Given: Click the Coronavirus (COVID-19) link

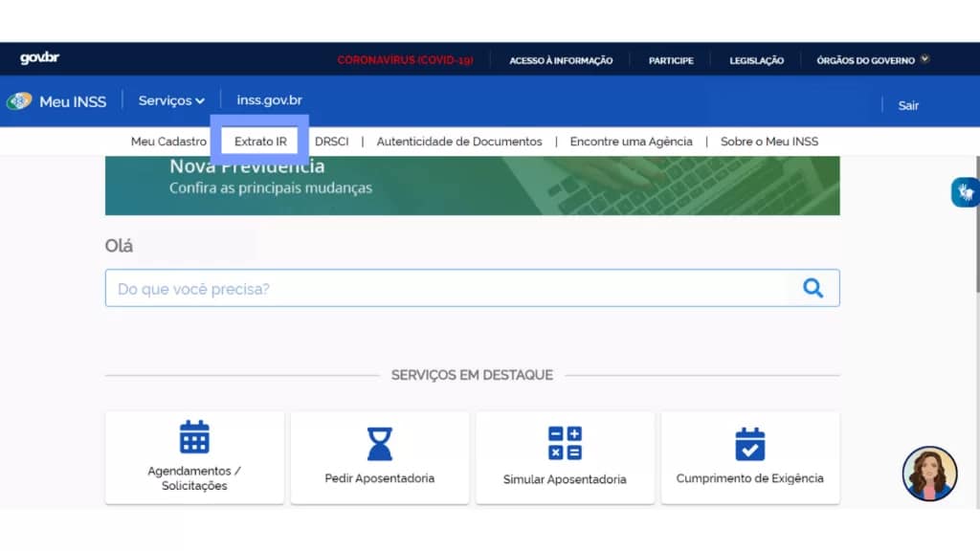Looking at the screenshot, I should click(405, 60).
